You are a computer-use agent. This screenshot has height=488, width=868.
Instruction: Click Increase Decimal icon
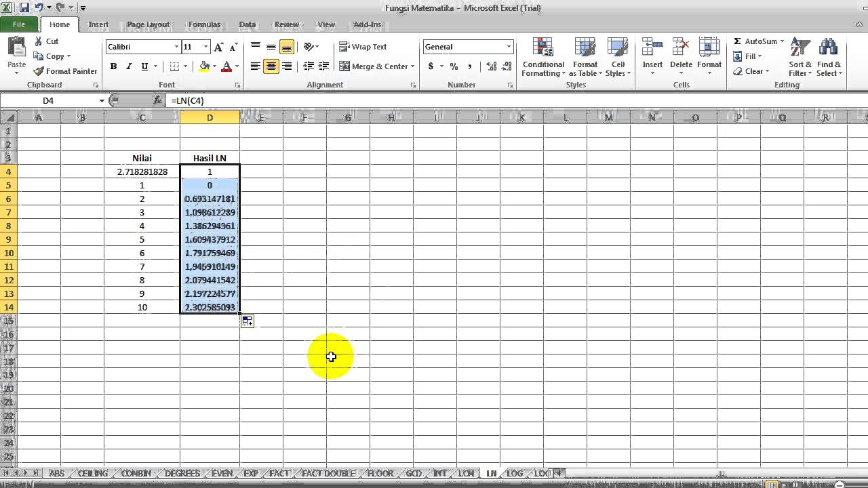coord(491,66)
